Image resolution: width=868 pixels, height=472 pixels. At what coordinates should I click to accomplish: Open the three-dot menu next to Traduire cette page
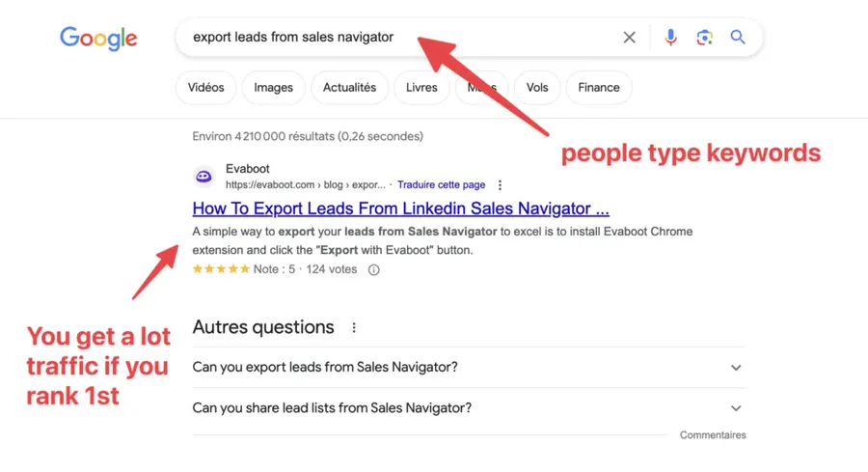(x=500, y=185)
